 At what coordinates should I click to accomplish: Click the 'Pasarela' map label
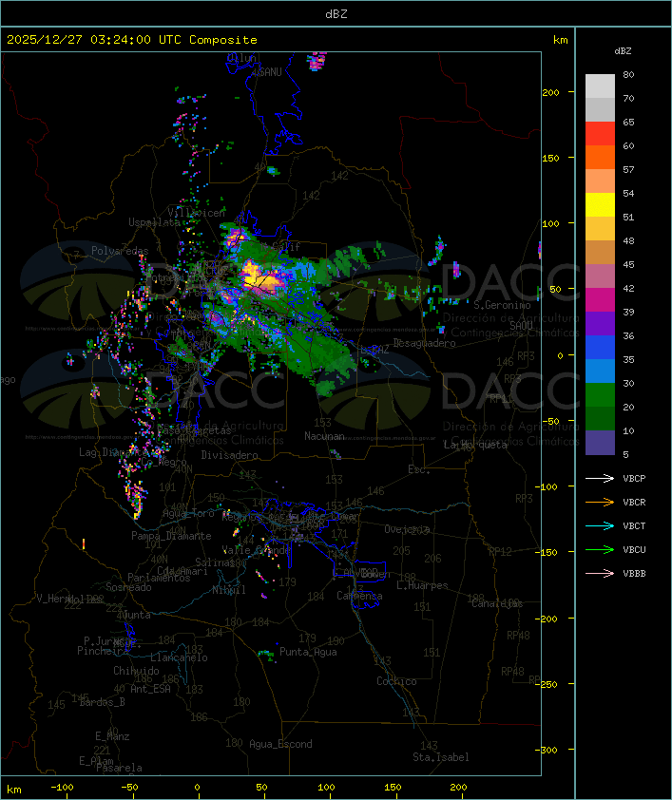119,768
